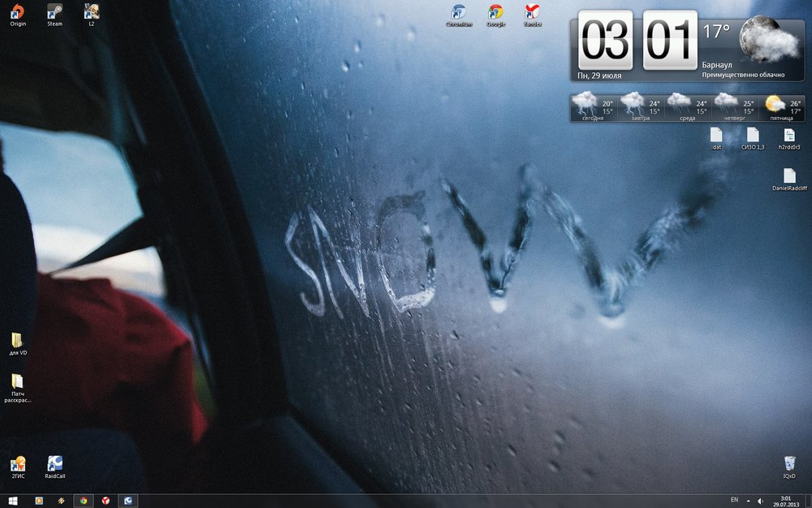Image resolution: width=812 pixels, height=508 pixels.
Task: Open the volume control in the tray
Action: pyautogui.click(x=761, y=501)
